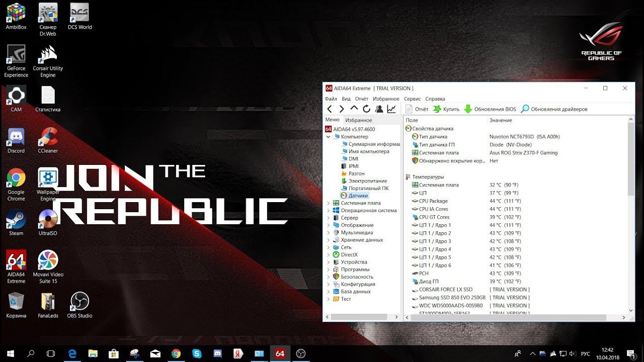The width and height of the screenshot is (644, 362).
Task: Select the CCleaner desktop icon
Action: (x=48, y=140)
